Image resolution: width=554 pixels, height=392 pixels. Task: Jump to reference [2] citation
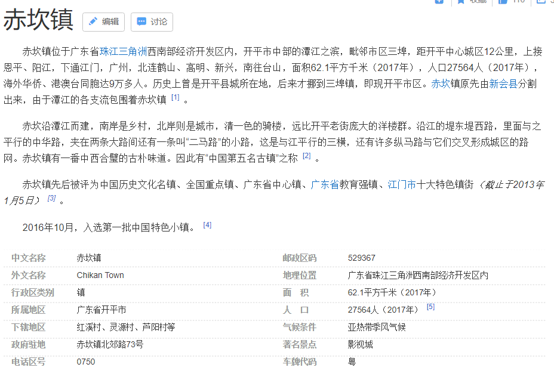pyautogui.click(x=306, y=156)
